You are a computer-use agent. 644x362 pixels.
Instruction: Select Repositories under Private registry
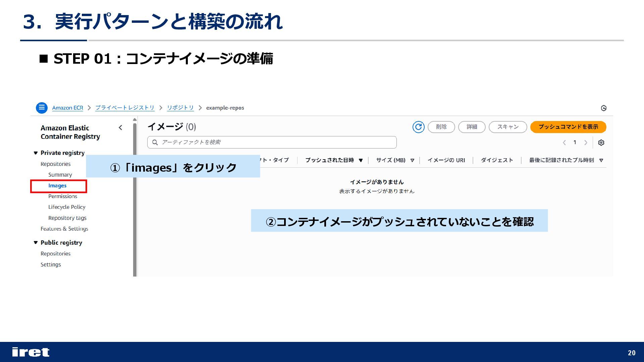[x=56, y=164]
